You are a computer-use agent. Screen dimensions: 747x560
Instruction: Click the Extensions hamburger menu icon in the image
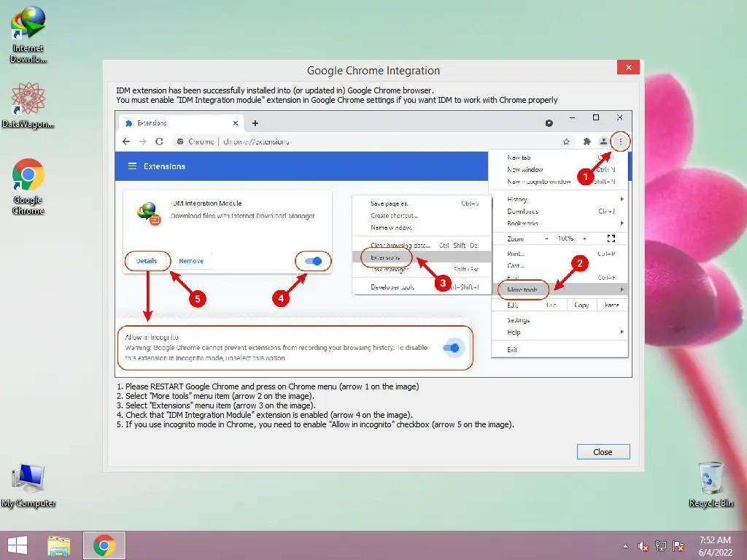tap(132, 166)
